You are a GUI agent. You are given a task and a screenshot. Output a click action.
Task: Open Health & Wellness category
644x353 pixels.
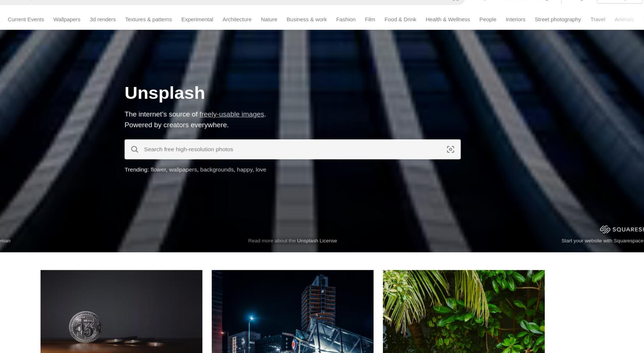pos(448,19)
